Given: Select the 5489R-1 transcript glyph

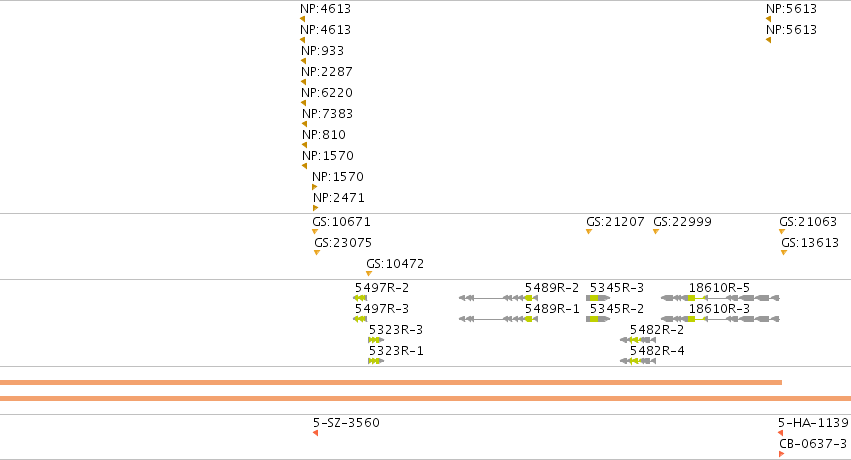Looking at the screenshot, I should coord(498,319).
